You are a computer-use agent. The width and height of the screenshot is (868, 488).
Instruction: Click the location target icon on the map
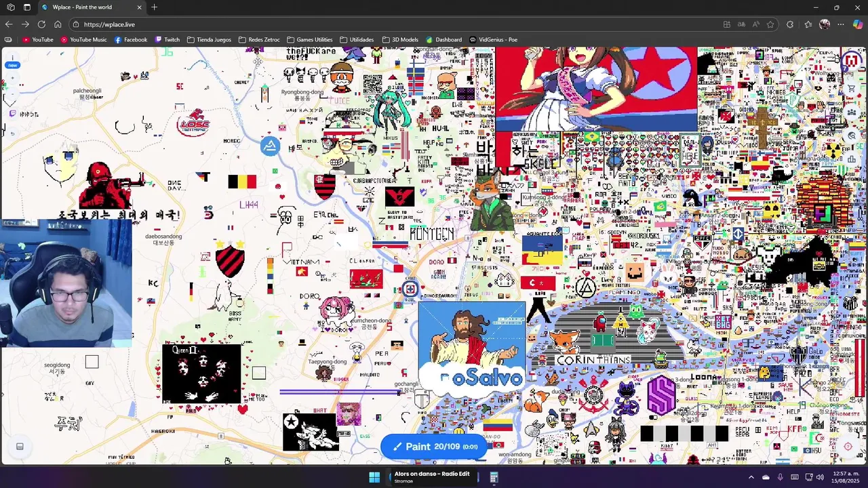[x=848, y=447]
